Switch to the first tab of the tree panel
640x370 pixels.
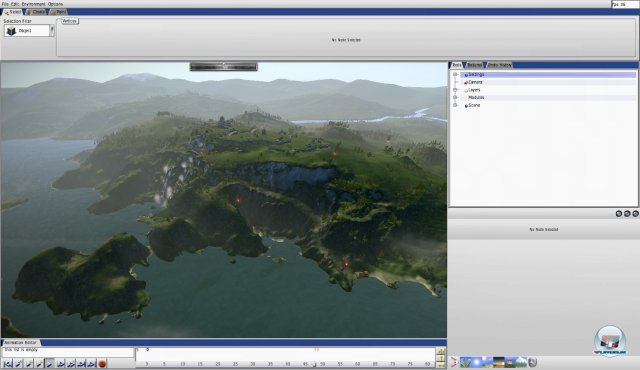coord(457,65)
